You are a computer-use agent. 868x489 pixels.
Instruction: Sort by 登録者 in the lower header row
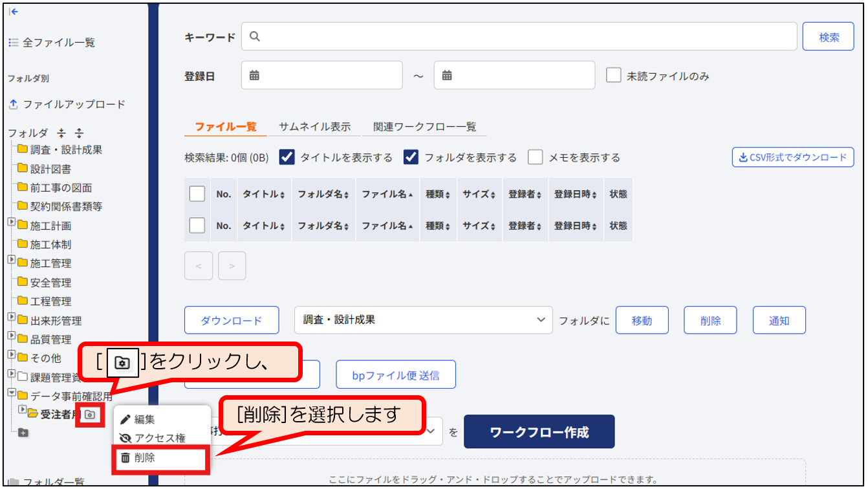[x=525, y=226]
